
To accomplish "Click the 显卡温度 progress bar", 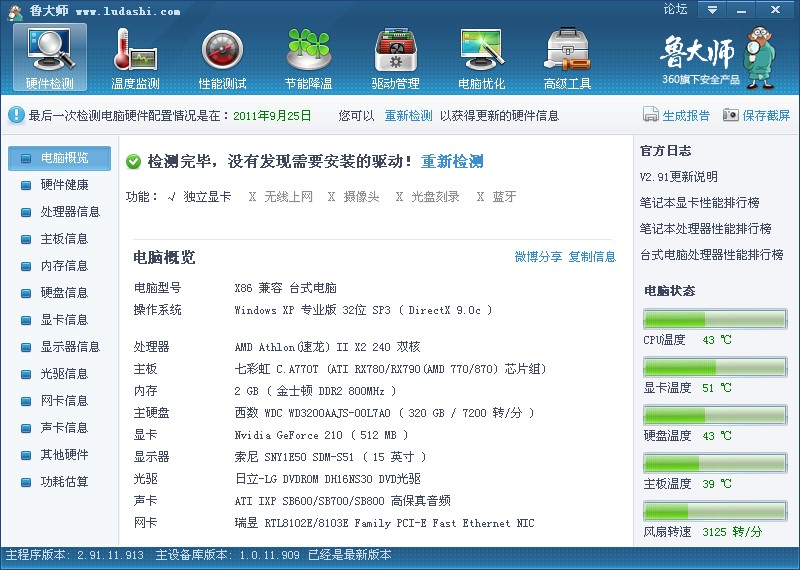I will [x=715, y=367].
